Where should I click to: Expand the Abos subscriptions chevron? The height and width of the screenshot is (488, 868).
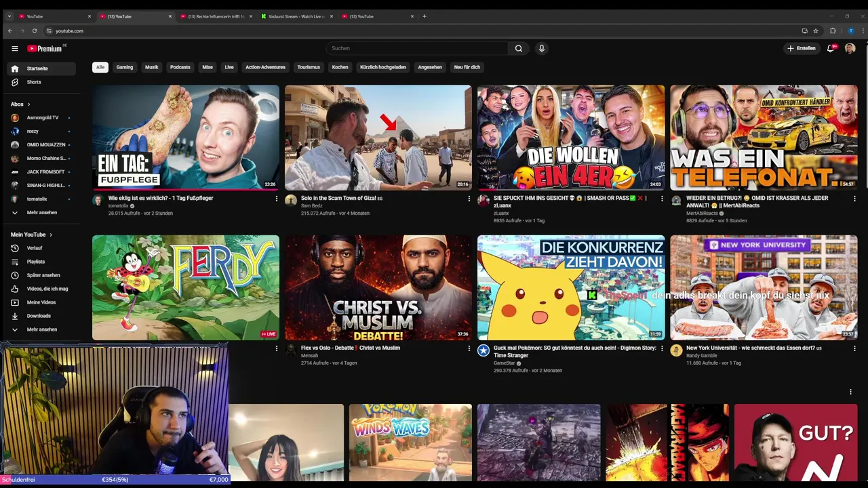28,104
